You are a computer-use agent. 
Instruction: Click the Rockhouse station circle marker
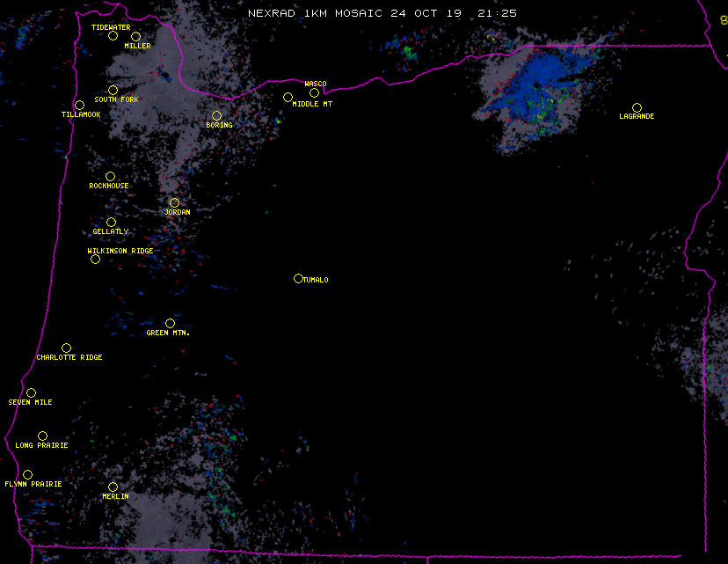pyautogui.click(x=110, y=176)
